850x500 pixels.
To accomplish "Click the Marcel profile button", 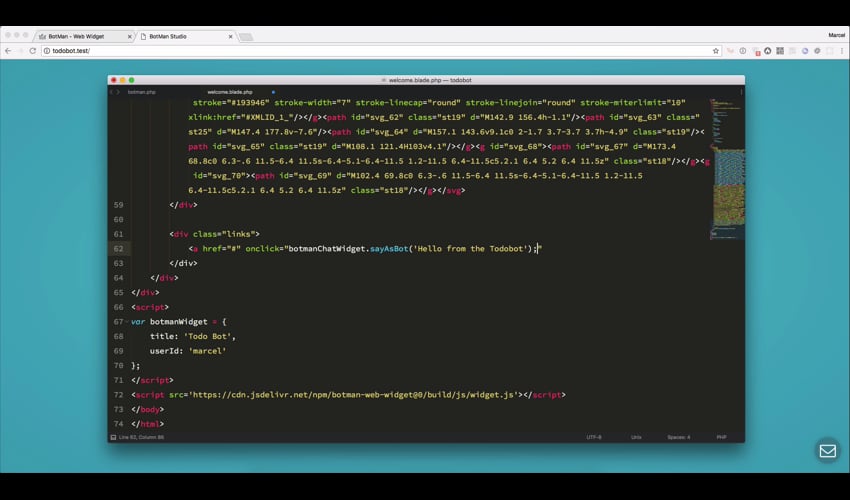I will pos(836,35).
